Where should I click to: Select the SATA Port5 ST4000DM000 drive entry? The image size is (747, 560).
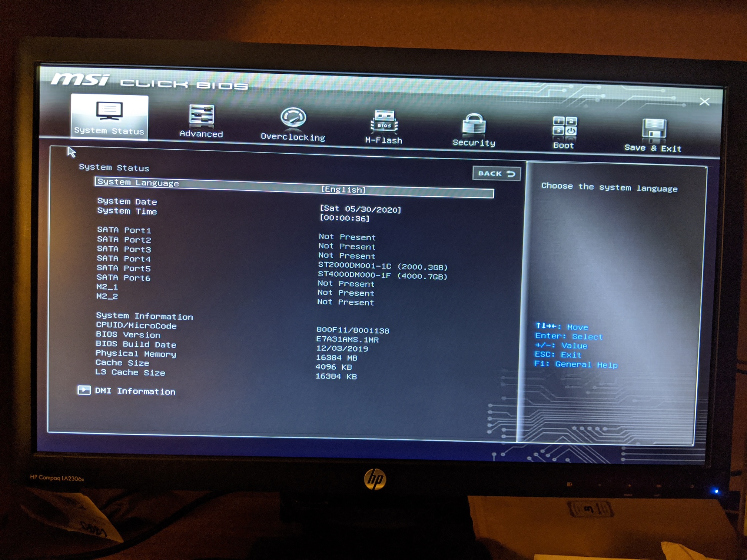coord(383,276)
